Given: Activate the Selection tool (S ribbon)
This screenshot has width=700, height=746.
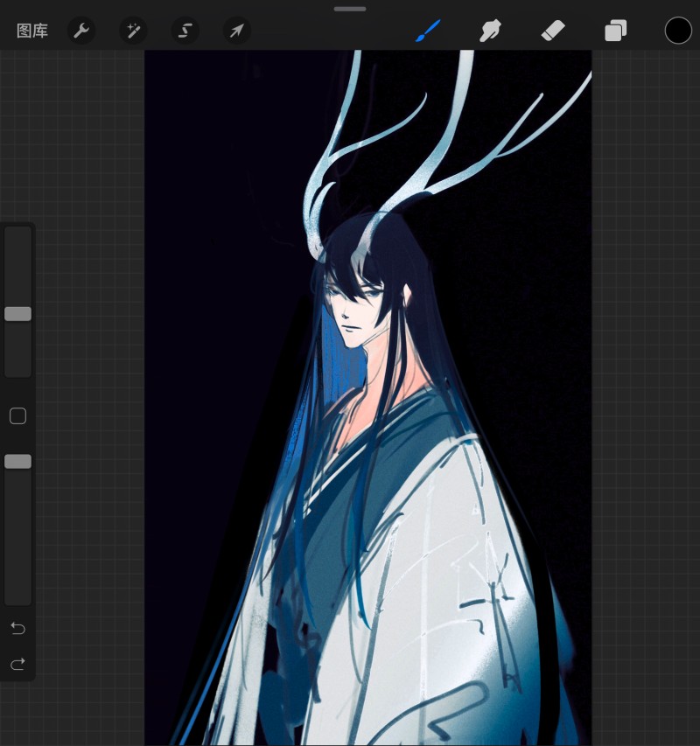Looking at the screenshot, I should 185,31.
